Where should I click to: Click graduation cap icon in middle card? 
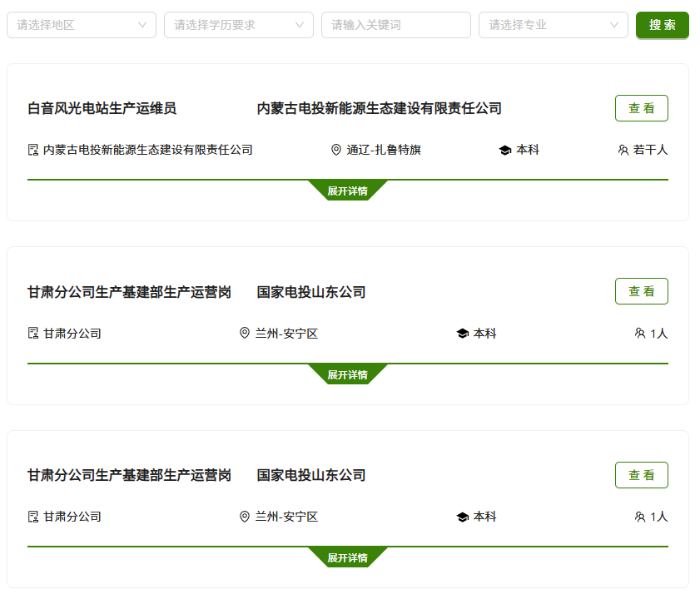[463, 334]
